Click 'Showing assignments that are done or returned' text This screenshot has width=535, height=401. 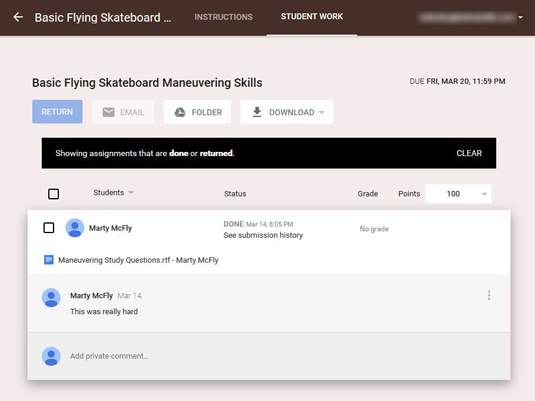(145, 153)
